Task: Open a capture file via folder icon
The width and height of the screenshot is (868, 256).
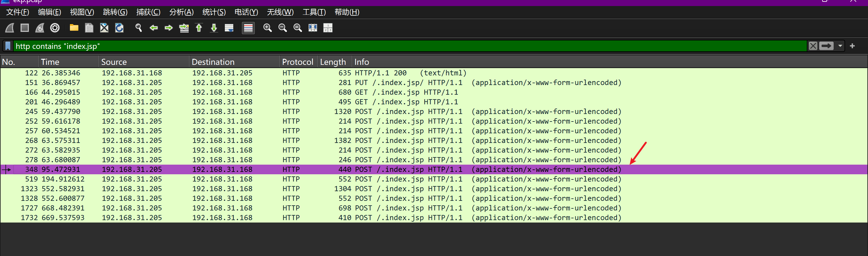Action: click(x=74, y=28)
